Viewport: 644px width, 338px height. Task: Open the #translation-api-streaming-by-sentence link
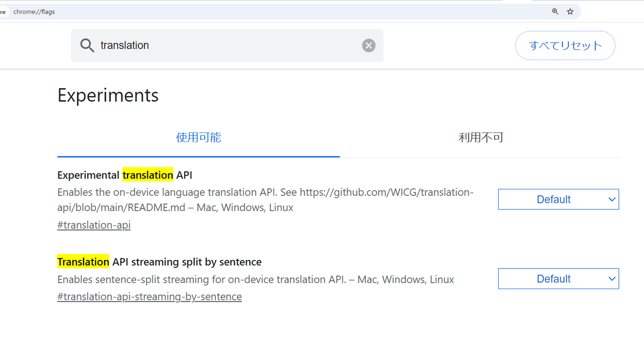pos(149,296)
